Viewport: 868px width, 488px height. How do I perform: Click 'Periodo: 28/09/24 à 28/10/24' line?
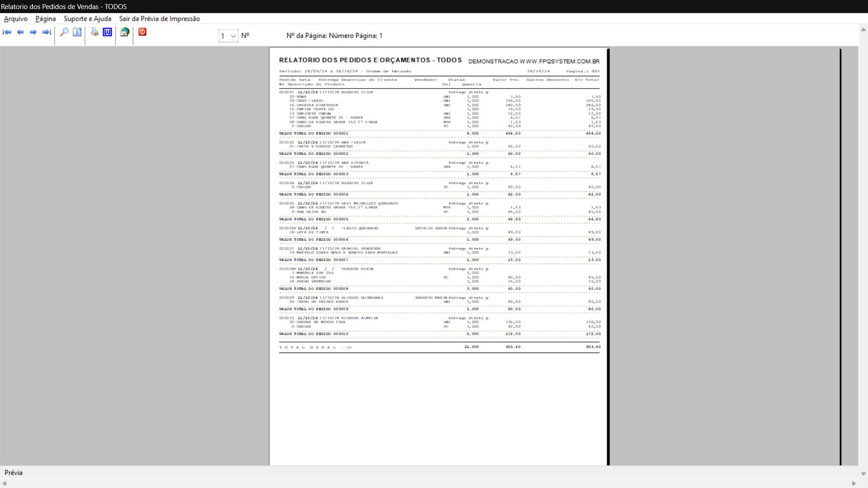pos(345,71)
